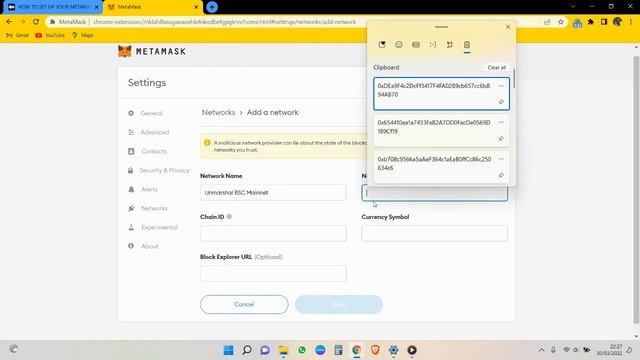The image size is (640, 360).
Task: Paste clipboard entry starting 0xb708c956
Action: tap(441, 167)
